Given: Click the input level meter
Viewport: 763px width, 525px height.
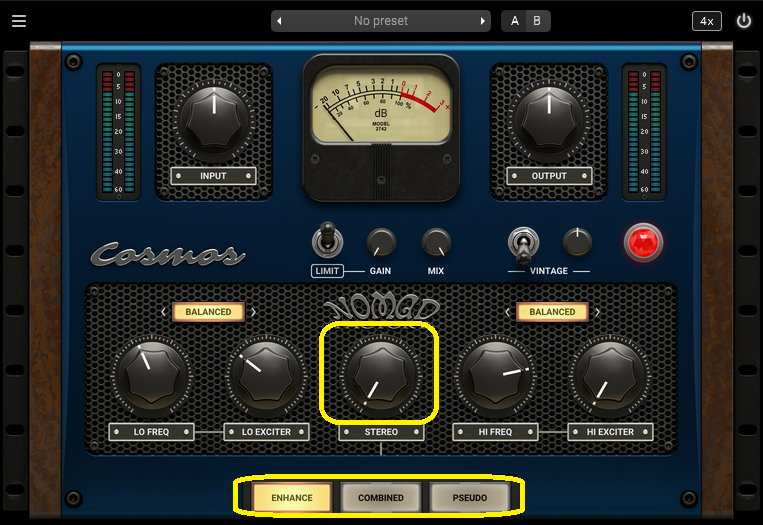Looking at the screenshot, I should 118,132.
